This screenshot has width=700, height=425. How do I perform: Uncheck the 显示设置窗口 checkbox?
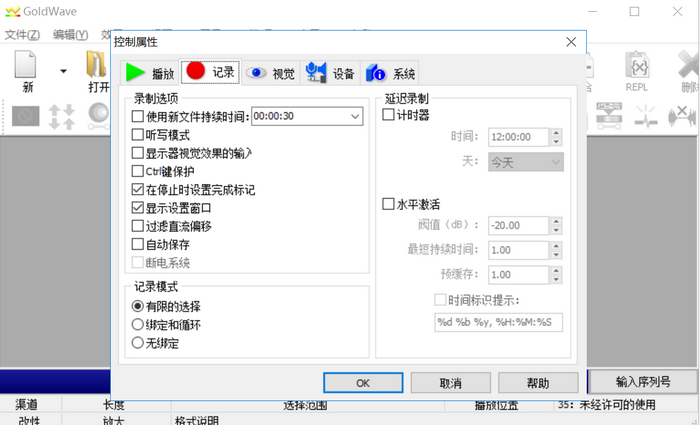pyautogui.click(x=138, y=208)
